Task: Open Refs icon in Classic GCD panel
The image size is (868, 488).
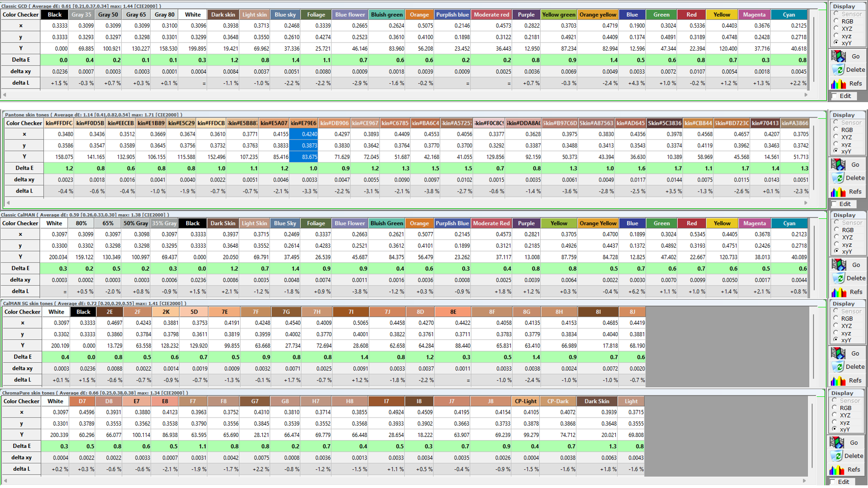Action: coord(839,84)
